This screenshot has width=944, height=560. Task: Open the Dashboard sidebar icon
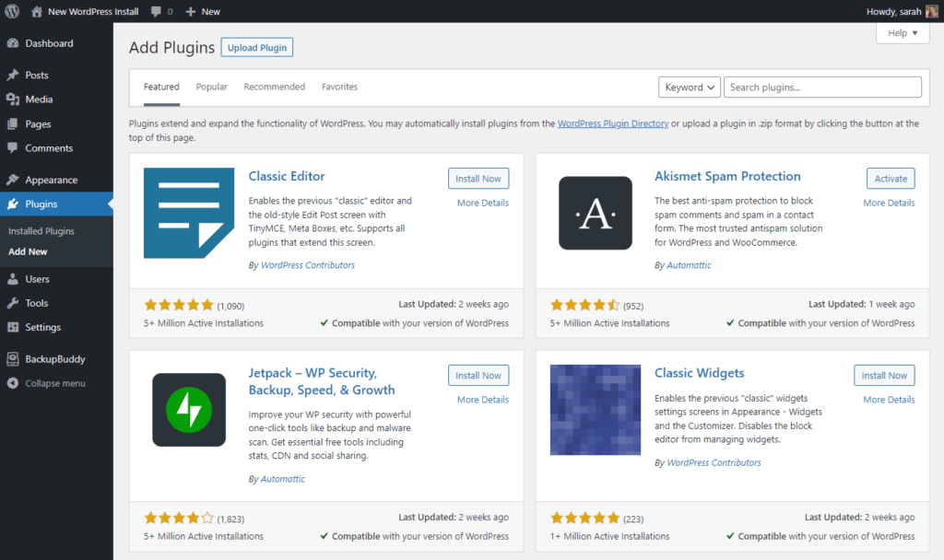(13, 43)
